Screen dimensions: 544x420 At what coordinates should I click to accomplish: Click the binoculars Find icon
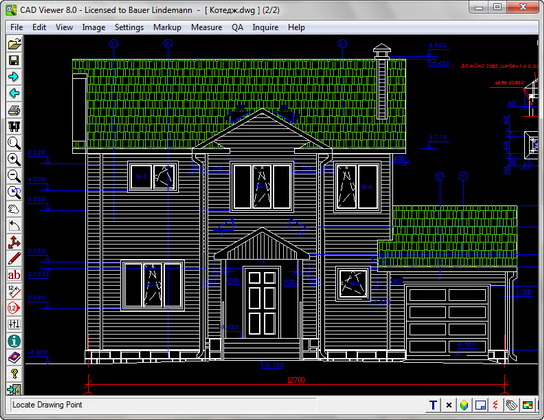pyautogui.click(x=14, y=126)
